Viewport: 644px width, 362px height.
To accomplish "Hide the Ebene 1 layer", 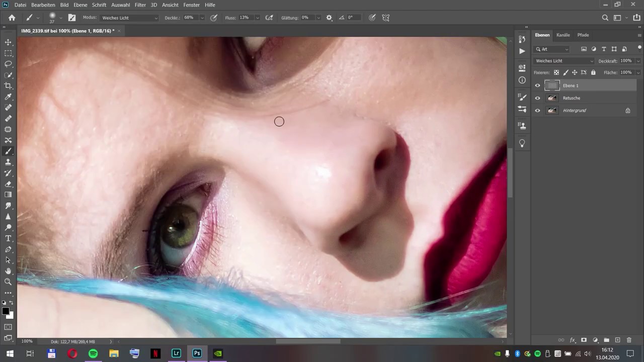I will 537,85.
